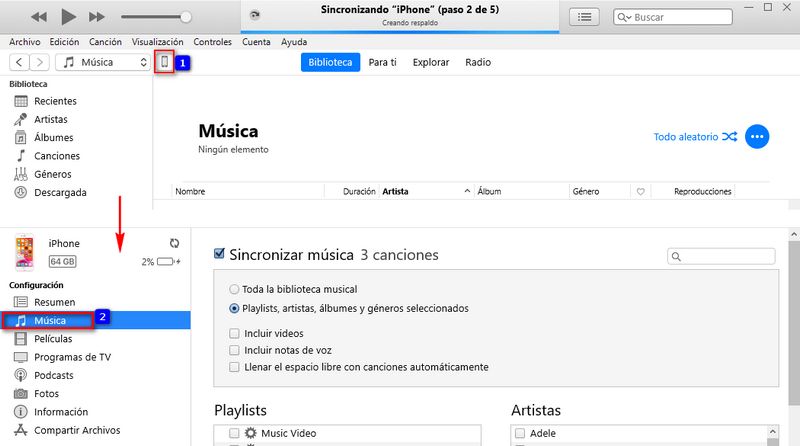Open the Canción menu
The width and height of the screenshot is (800, 446).
105,42
